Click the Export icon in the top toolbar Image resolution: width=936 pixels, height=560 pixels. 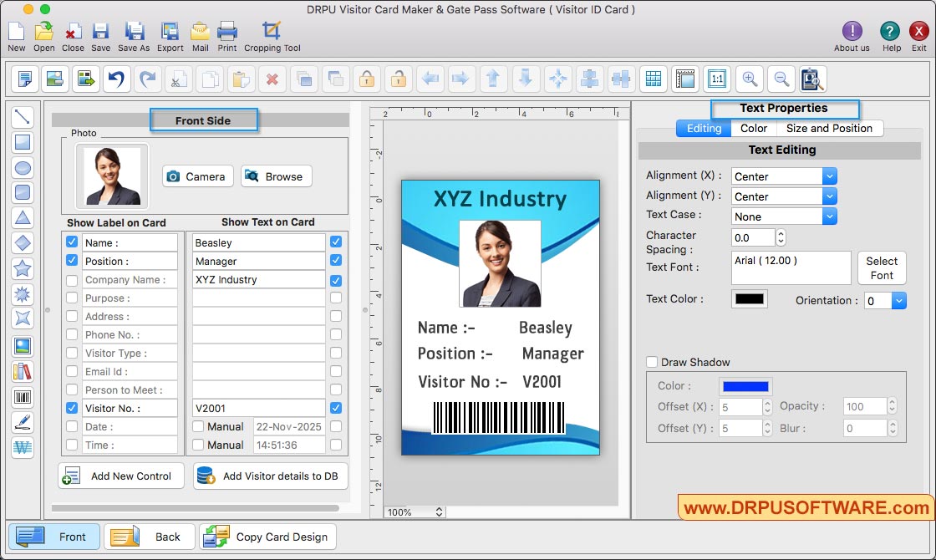[x=170, y=32]
